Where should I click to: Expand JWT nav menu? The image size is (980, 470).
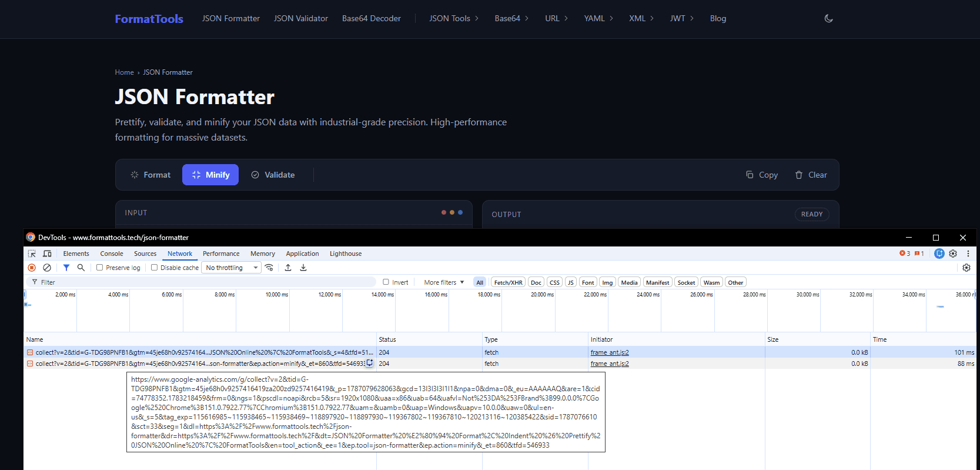pos(682,18)
